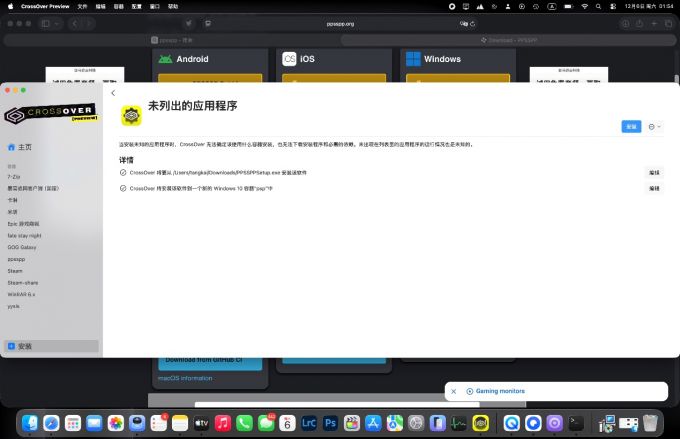Image resolution: width=680 pixels, height=439 pixels.
Task: Select the WinRAR 6.x bottle
Action: click(x=21, y=294)
